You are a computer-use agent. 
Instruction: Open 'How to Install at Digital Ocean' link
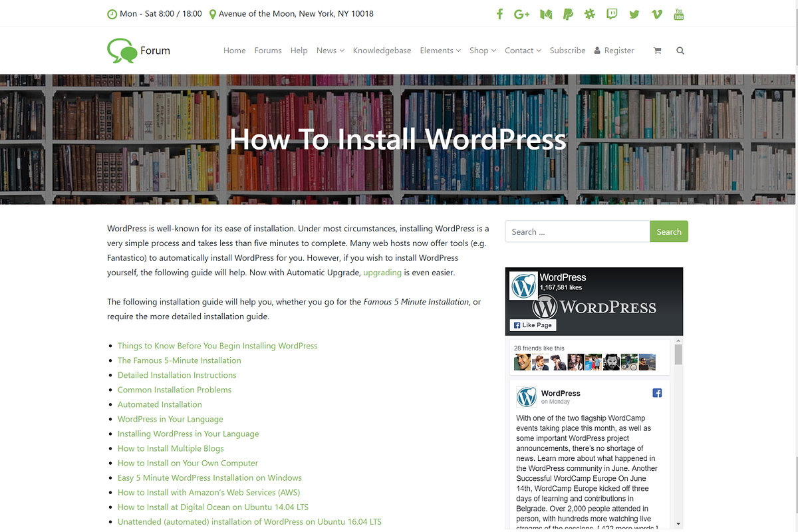tap(213, 507)
